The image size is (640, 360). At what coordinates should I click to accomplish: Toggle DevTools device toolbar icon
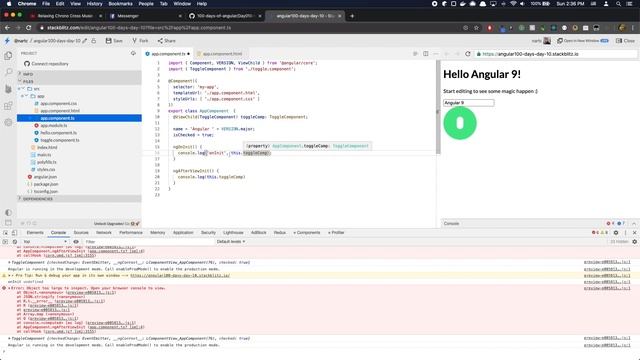click(14, 233)
